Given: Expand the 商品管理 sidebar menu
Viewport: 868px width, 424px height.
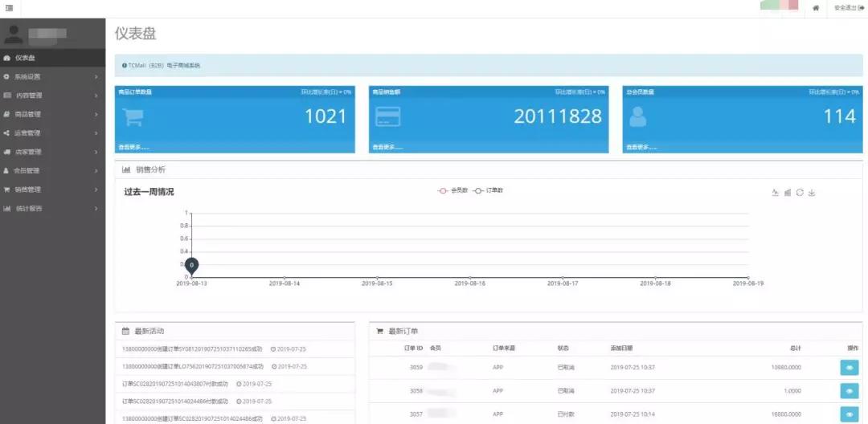Looking at the screenshot, I should [52, 114].
